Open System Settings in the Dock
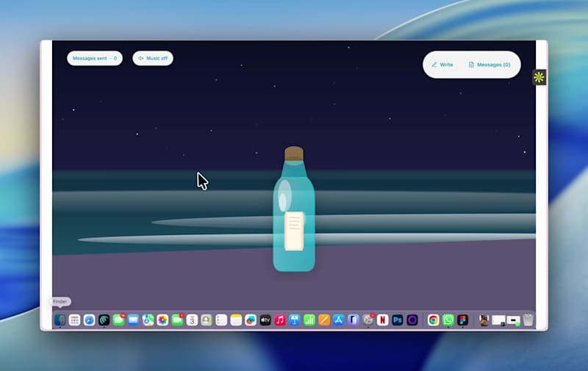588x371 pixels. (x=368, y=320)
